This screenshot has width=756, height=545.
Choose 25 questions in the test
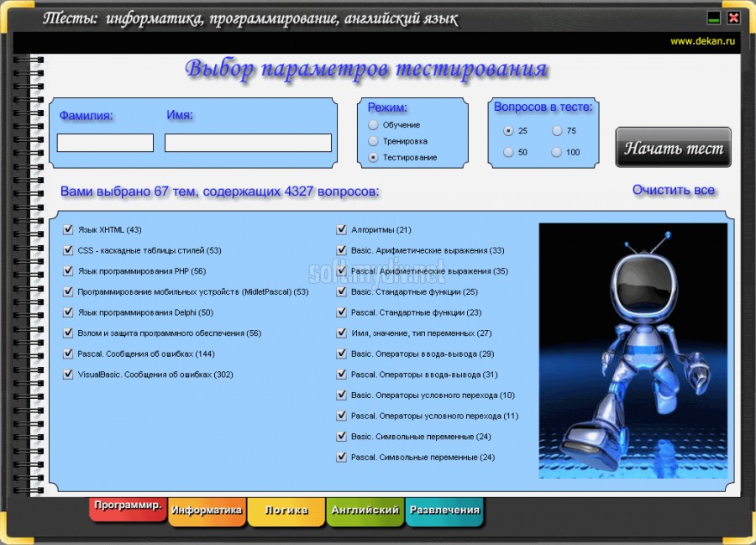508,131
